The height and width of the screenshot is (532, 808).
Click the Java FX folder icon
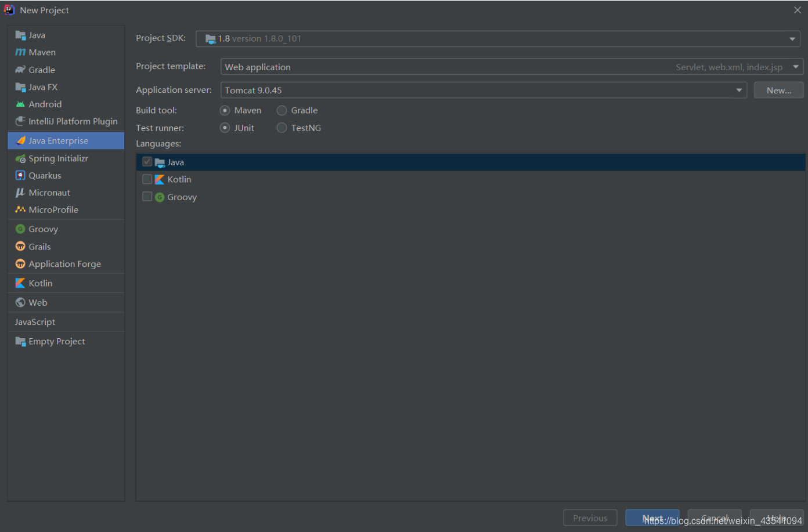click(20, 87)
